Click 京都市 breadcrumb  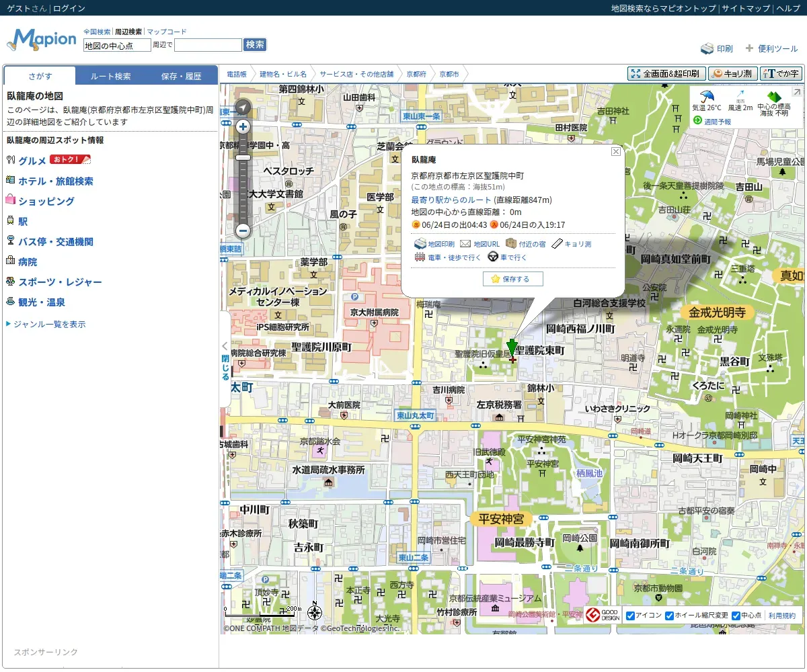(449, 74)
